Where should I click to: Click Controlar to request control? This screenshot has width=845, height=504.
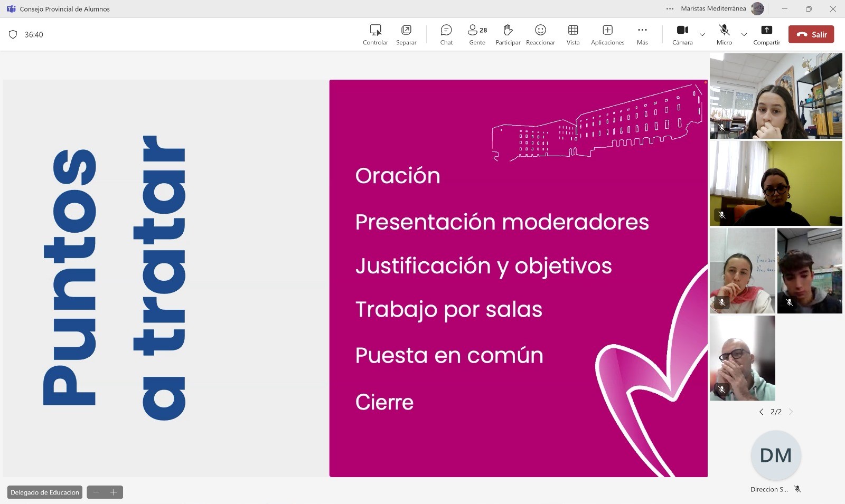(375, 35)
